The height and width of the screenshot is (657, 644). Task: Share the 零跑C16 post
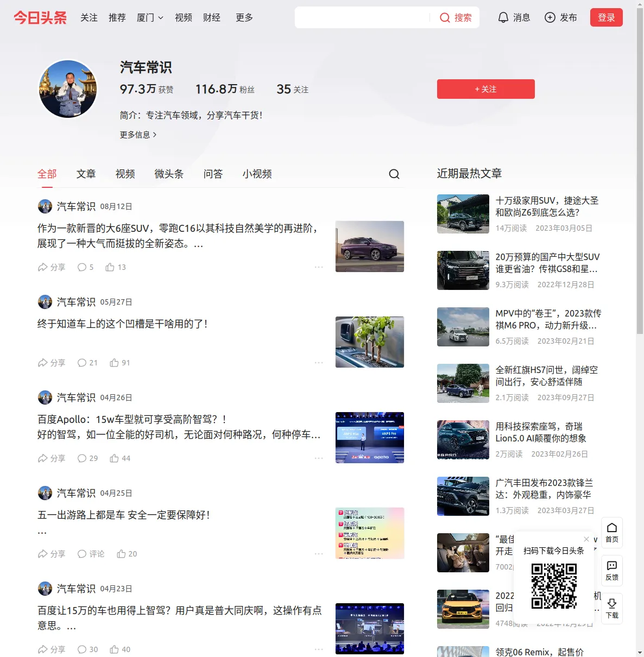(x=52, y=267)
